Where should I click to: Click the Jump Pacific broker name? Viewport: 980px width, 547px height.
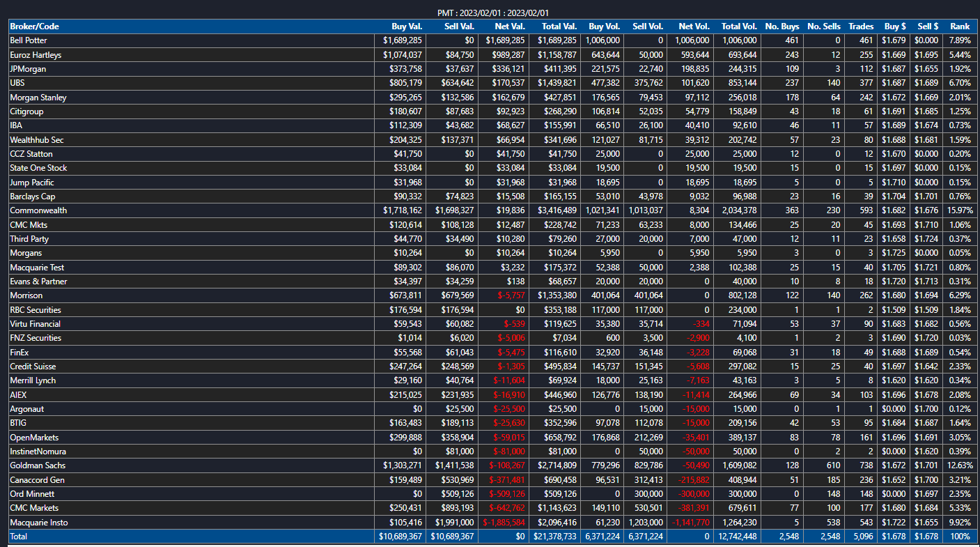click(x=32, y=183)
